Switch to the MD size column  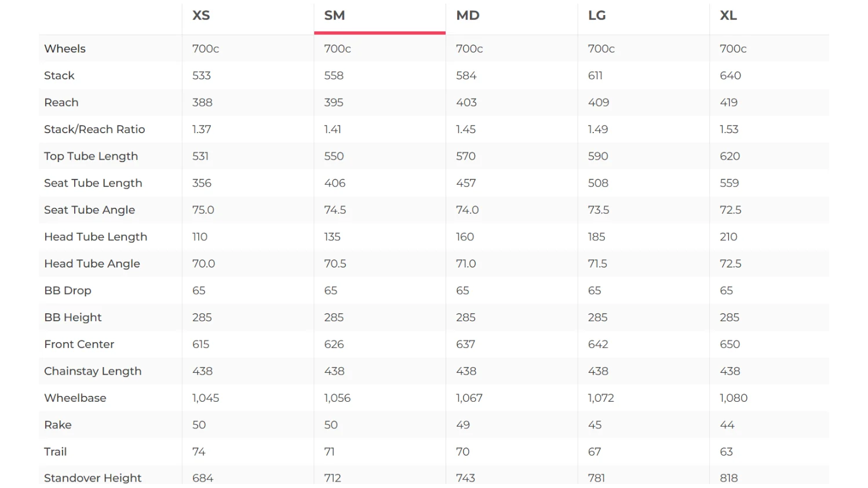tap(468, 16)
